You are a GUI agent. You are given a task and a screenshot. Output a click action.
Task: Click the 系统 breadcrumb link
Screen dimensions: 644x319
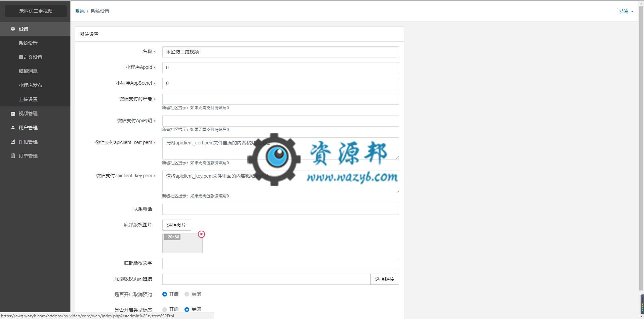coord(80,11)
